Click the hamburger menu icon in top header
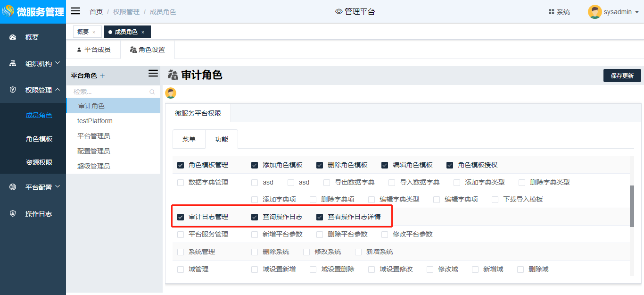Viewport: 644px width, 295px height. coord(75,11)
